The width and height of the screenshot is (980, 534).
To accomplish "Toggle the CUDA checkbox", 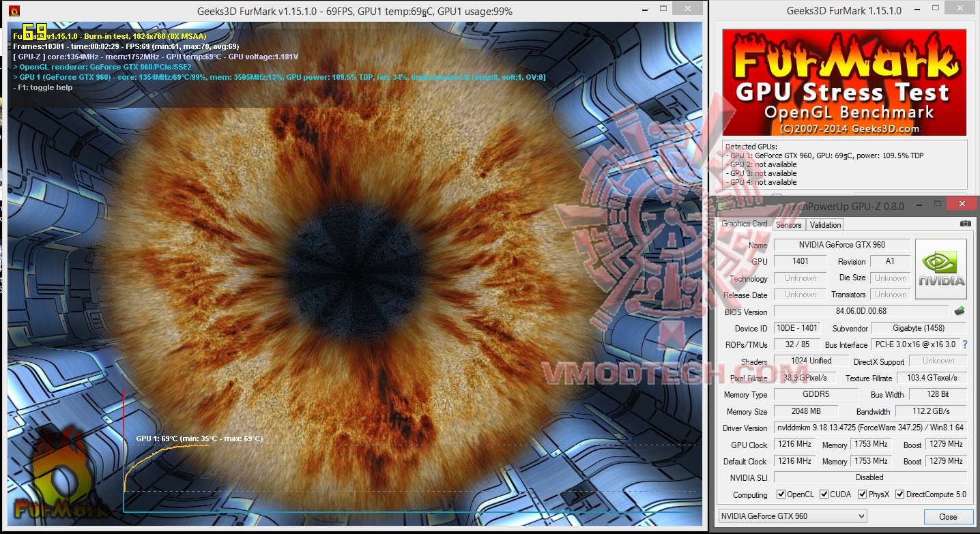I will point(824,494).
